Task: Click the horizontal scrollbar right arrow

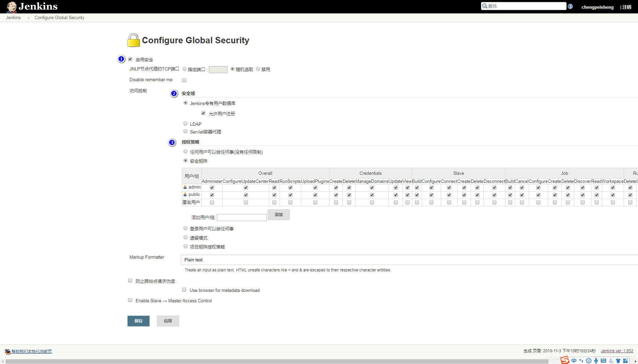Action: point(635,362)
